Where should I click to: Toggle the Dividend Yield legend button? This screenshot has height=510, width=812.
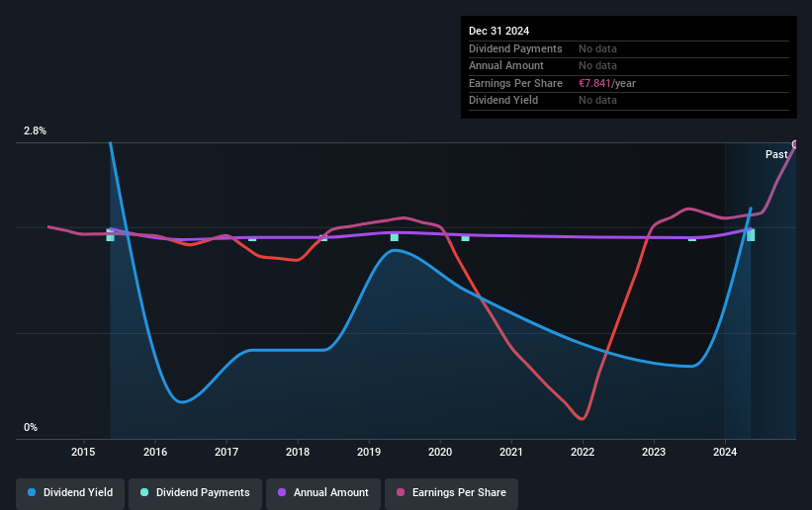70,492
